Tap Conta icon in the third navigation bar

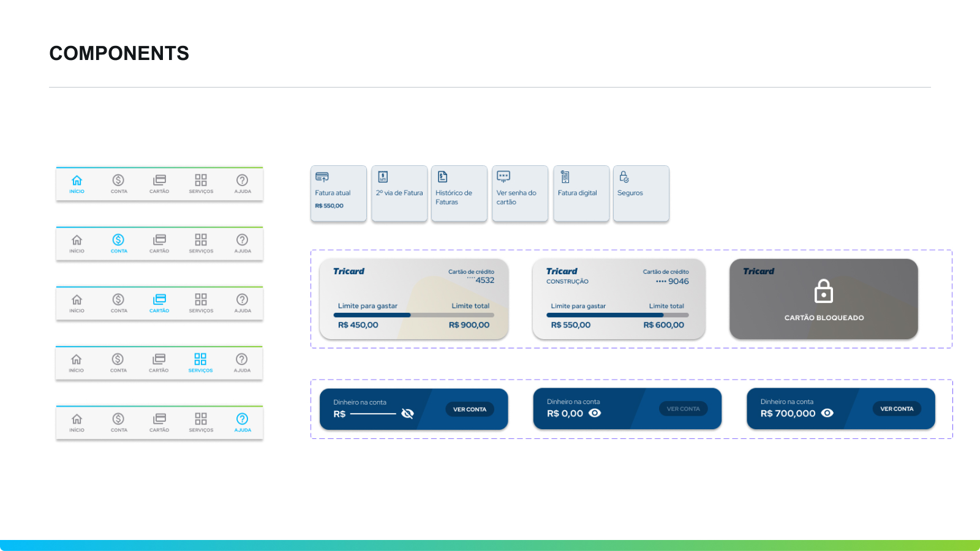coord(118,299)
